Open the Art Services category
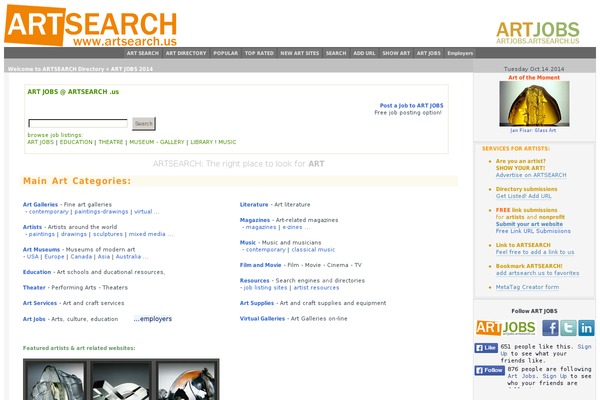 (x=40, y=303)
